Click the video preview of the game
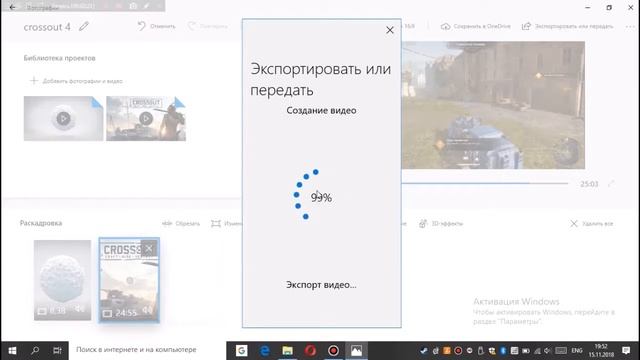Screen dimensions: 640x360 tap(493, 105)
